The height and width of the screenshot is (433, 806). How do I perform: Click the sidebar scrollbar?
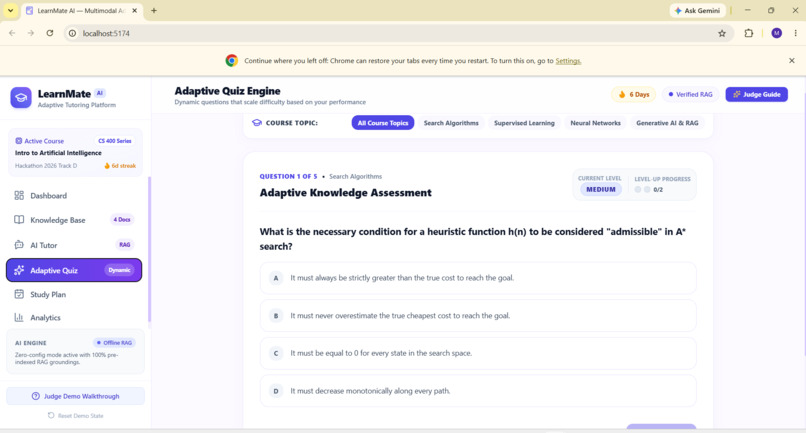tap(150, 249)
